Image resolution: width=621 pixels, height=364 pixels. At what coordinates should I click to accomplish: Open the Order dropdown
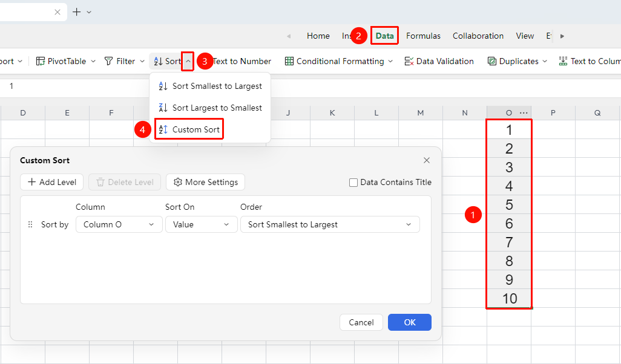[x=330, y=224]
